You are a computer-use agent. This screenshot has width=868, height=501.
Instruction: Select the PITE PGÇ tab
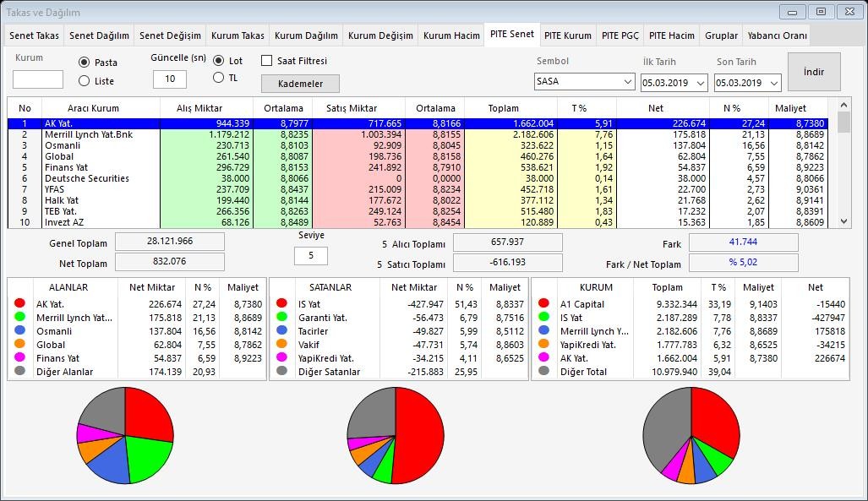coord(620,35)
